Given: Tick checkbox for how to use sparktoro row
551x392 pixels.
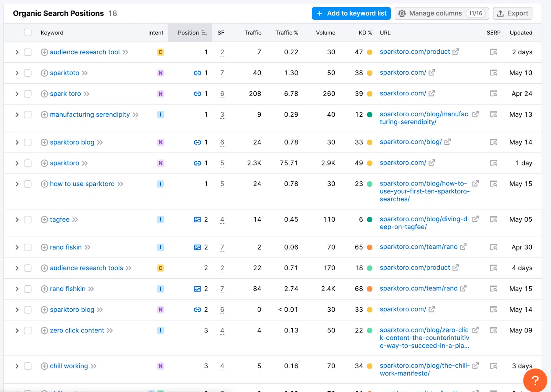Looking at the screenshot, I should [28, 184].
